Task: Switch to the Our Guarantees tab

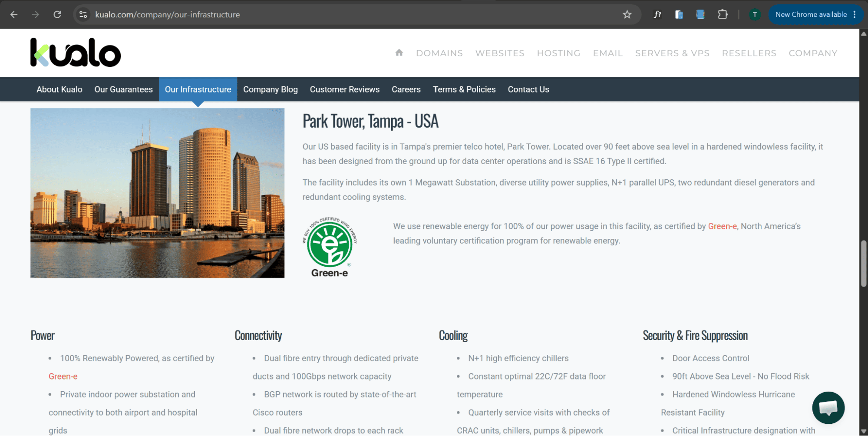Action: click(x=123, y=89)
